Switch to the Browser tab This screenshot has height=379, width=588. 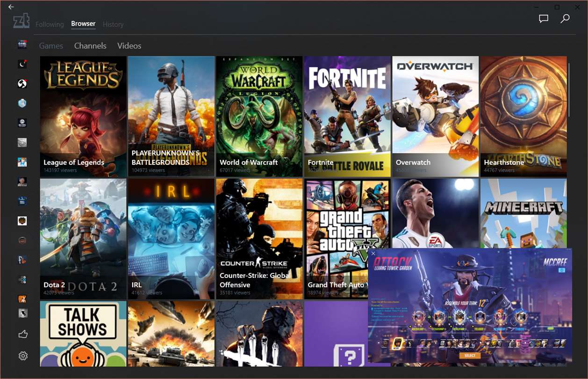[83, 24]
